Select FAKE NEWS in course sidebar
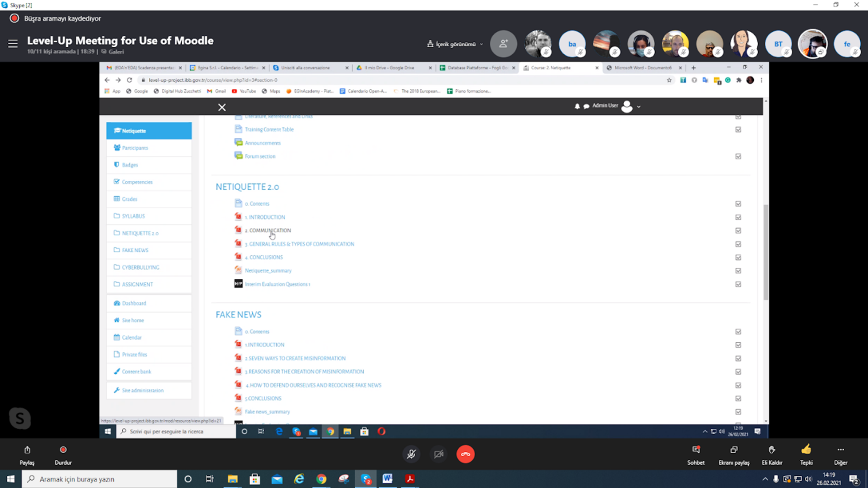 coord(135,250)
